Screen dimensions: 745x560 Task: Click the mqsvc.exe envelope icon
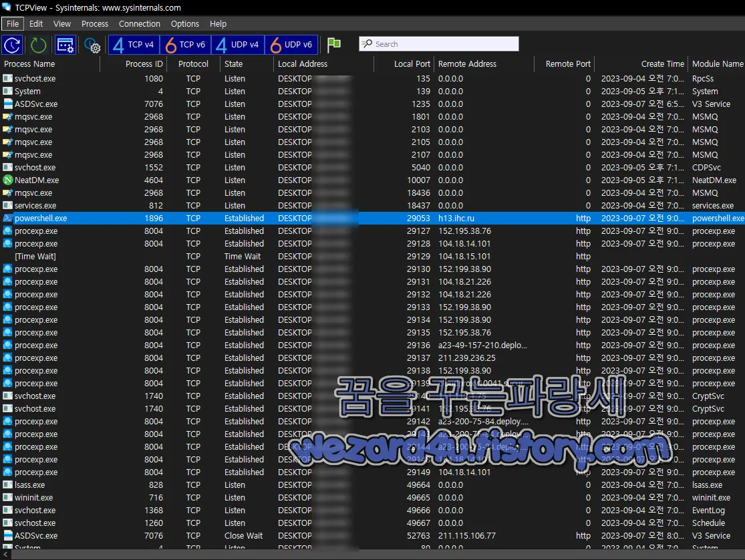click(6, 116)
